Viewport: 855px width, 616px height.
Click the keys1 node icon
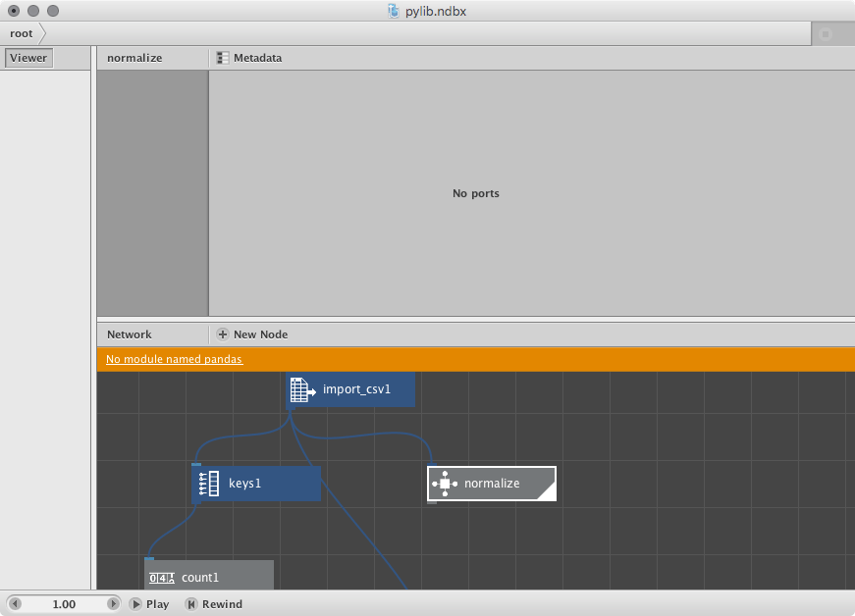tap(209, 484)
